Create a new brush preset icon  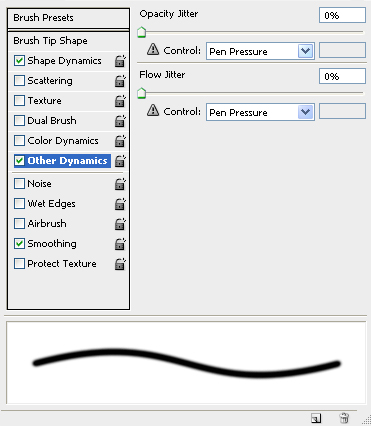[x=315, y=418]
